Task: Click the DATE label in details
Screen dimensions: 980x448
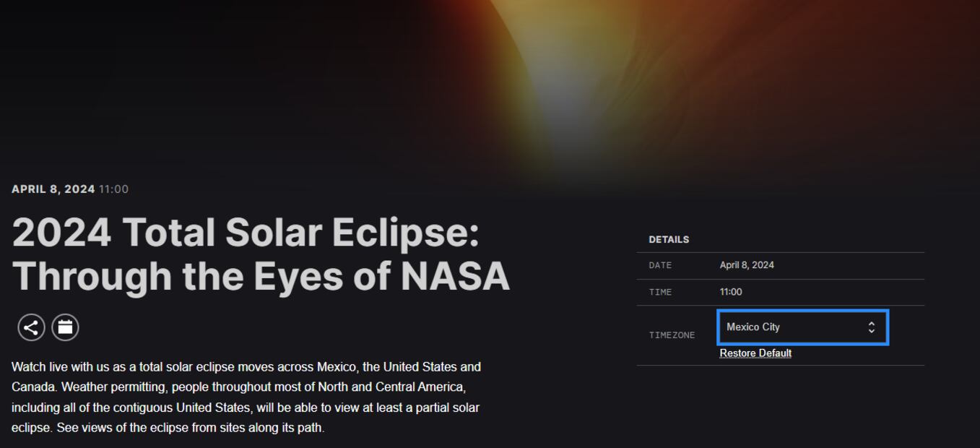Action: click(x=660, y=266)
